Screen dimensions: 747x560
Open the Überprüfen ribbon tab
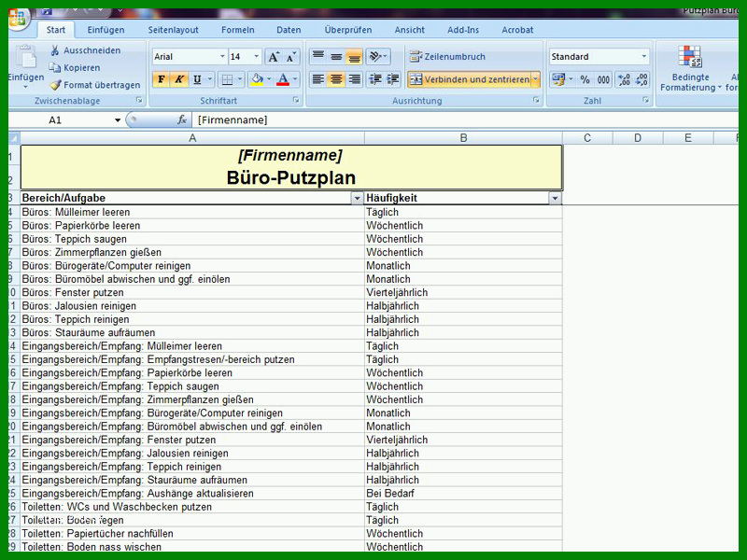(348, 30)
